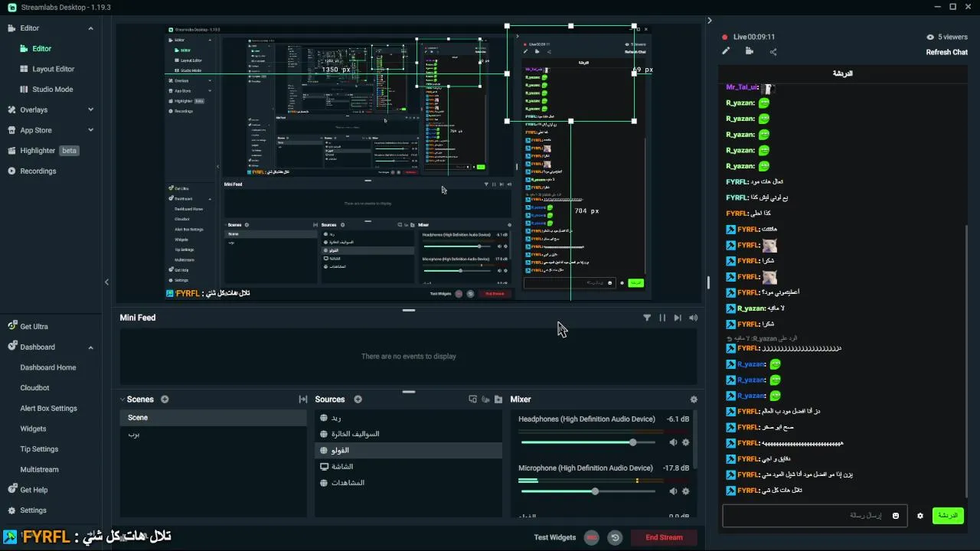Image resolution: width=980 pixels, height=551 pixels.
Task: Open Widgets in the sidebar
Action: click(x=33, y=429)
